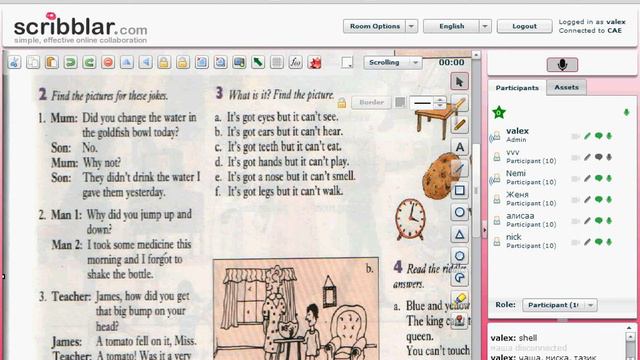Click the 00:00 timer display
The width and height of the screenshot is (640, 360).
[x=451, y=62]
